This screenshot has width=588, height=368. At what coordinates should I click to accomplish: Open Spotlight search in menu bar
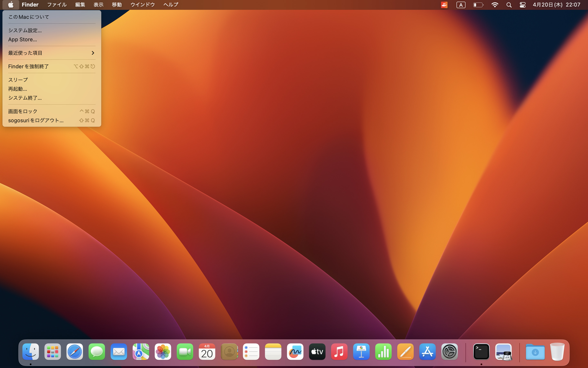pyautogui.click(x=509, y=5)
